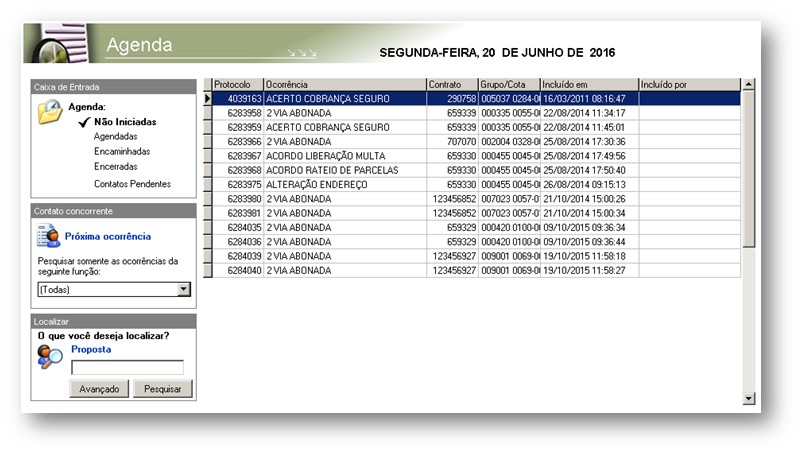This screenshot has height=455, width=803.
Task: Select row with protocol 6283980
Action: [x=476, y=199]
